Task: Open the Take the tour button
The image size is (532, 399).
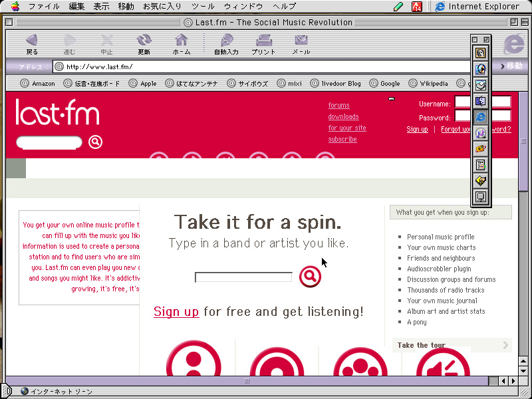Action: pyautogui.click(x=452, y=345)
